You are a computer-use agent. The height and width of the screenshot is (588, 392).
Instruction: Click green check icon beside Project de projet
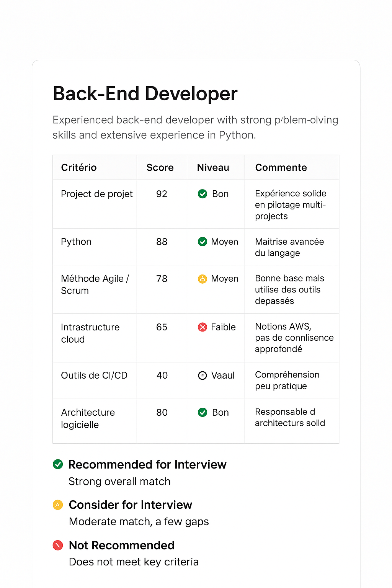203,194
